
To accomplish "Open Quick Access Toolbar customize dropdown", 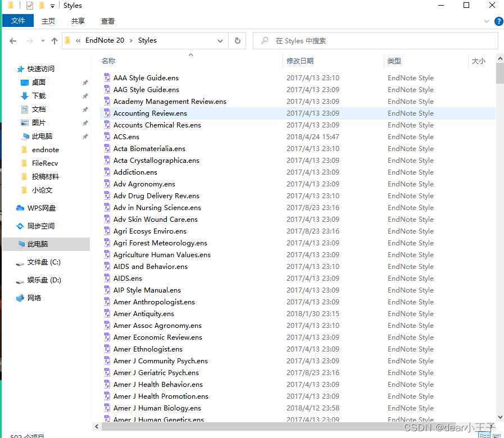I will pyautogui.click(x=52, y=6).
